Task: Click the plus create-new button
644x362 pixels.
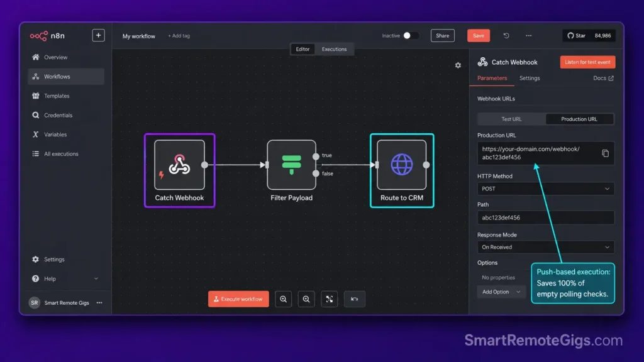Action: tap(98, 35)
